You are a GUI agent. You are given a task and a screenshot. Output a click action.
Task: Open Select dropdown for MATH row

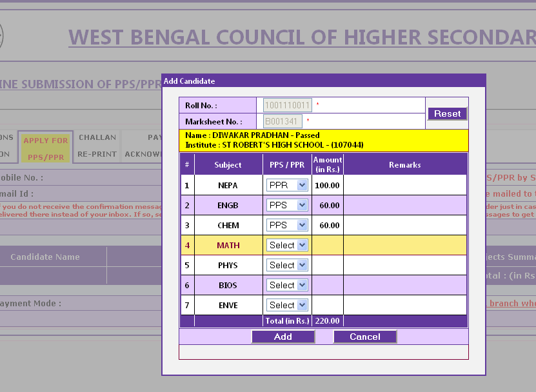(287, 245)
